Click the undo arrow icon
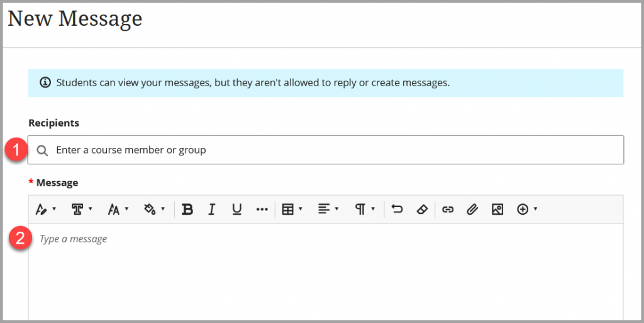 click(397, 210)
